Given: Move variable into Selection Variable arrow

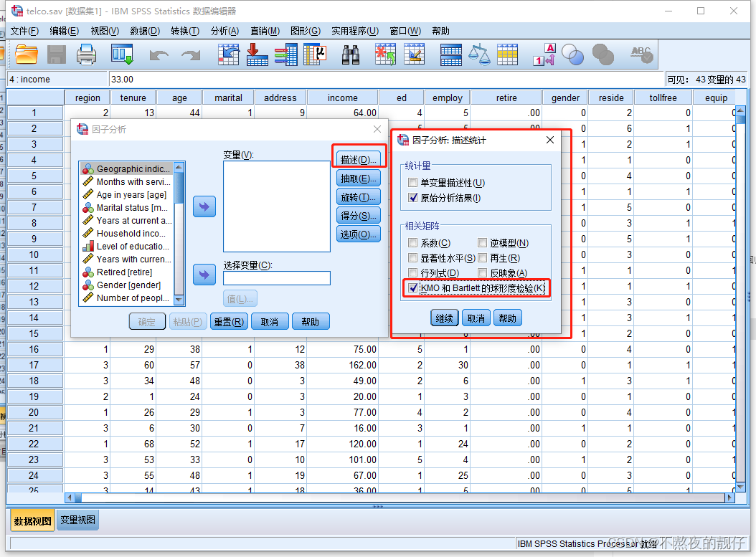Looking at the screenshot, I should (x=204, y=275).
